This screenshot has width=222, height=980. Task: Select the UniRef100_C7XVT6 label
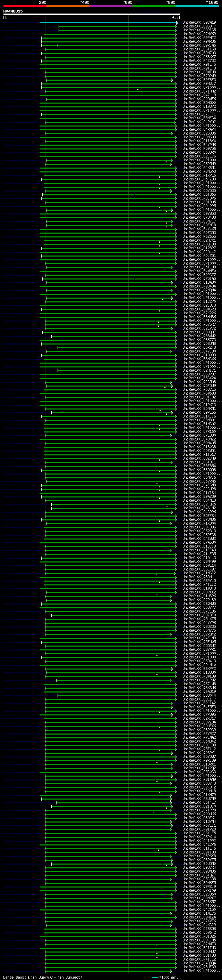point(199,921)
